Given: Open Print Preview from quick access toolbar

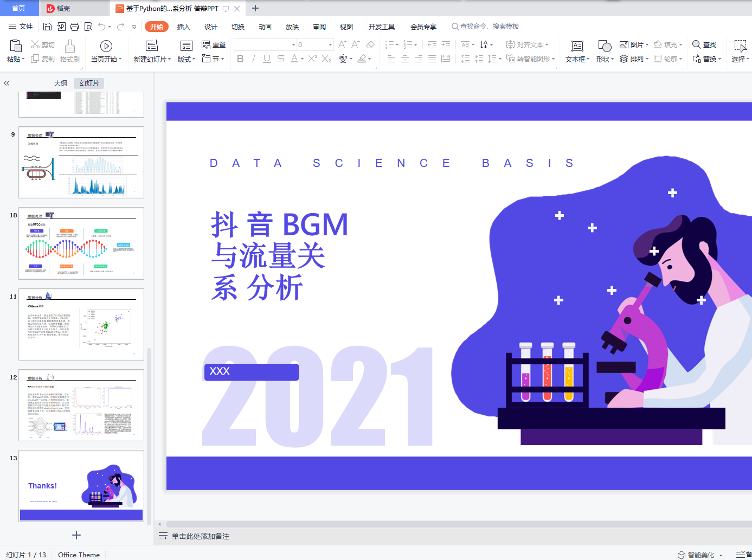Looking at the screenshot, I should [x=88, y=27].
